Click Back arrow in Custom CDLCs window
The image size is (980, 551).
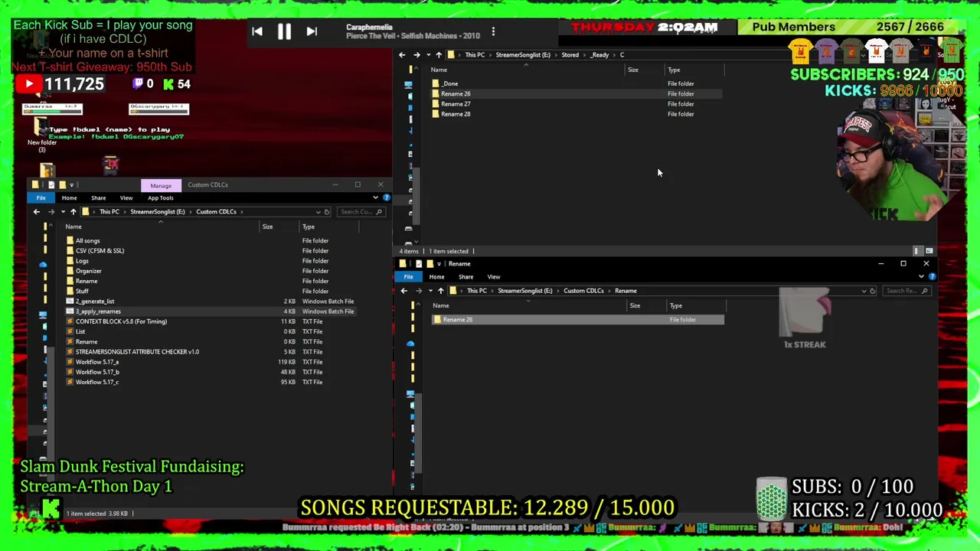pyautogui.click(x=36, y=212)
